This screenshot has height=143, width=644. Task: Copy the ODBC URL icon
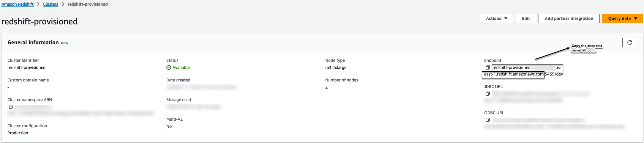(x=487, y=120)
